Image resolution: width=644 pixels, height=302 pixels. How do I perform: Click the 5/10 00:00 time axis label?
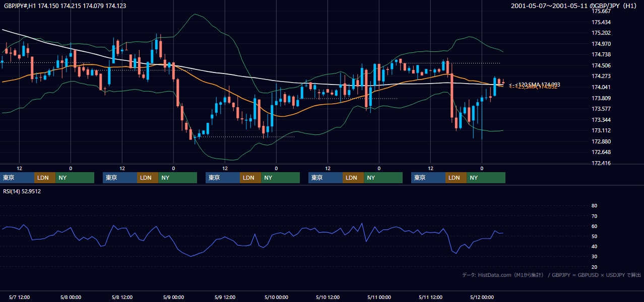click(276, 297)
